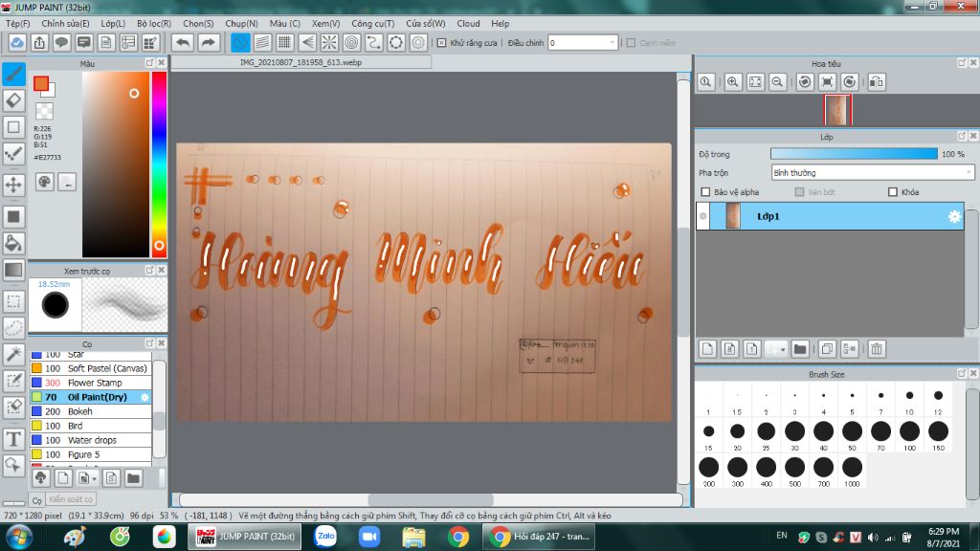This screenshot has width=980, height=551.
Task: Zoom in using Navigator magnifier plus
Action: (732, 82)
